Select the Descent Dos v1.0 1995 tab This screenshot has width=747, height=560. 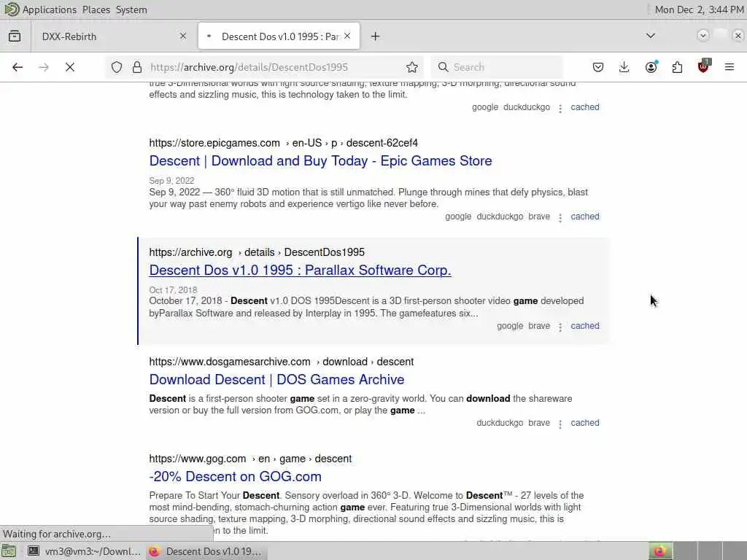pyautogui.click(x=279, y=36)
